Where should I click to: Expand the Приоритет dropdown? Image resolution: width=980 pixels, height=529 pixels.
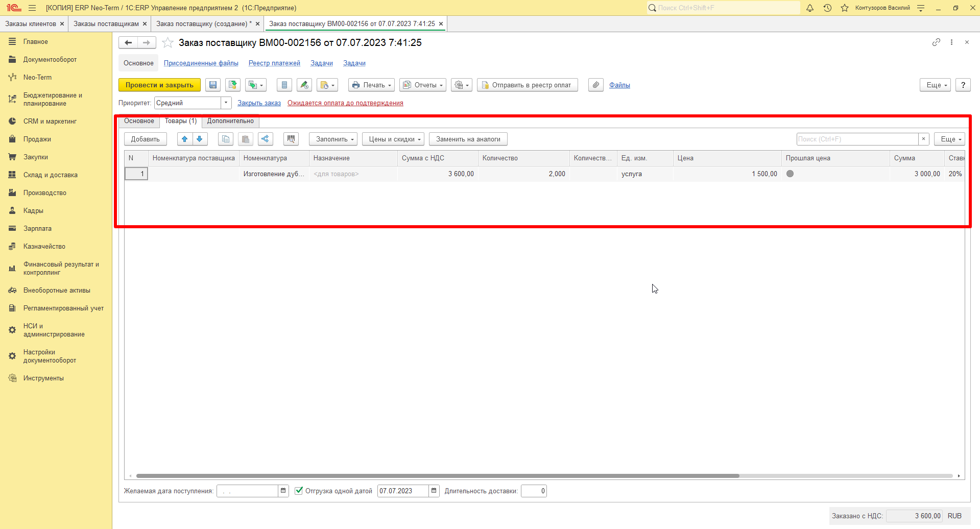pos(226,103)
